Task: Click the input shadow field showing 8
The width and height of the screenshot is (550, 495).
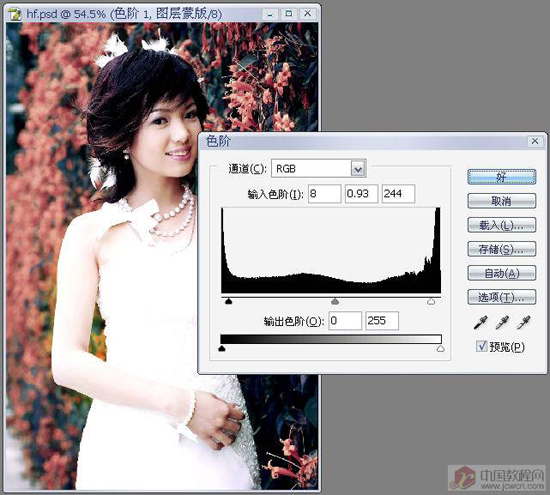Action: [x=324, y=194]
